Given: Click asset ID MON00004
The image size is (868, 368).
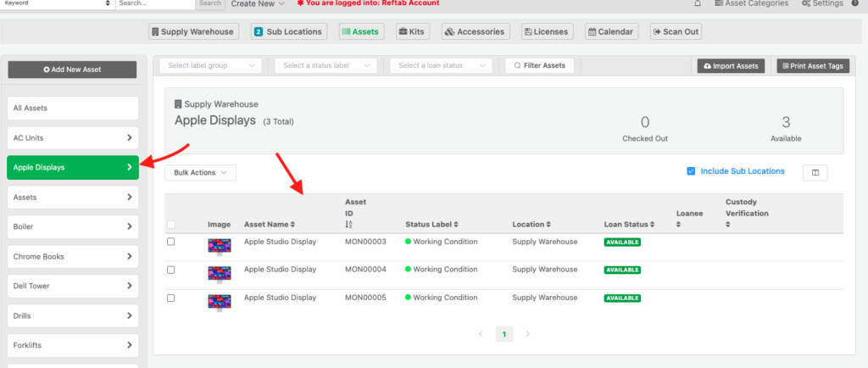Looking at the screenshot, I should pyautogui.click(x=365, y=270).
